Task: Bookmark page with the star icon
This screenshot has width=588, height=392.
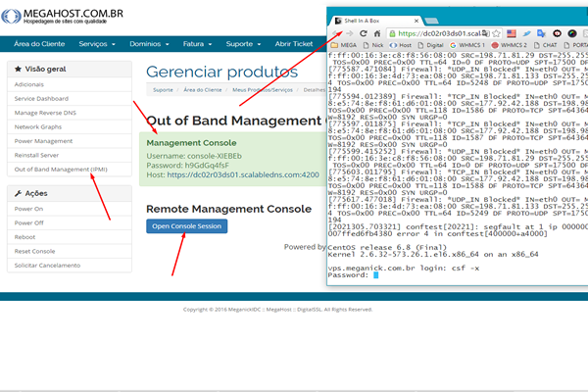Action: (497, 33)
